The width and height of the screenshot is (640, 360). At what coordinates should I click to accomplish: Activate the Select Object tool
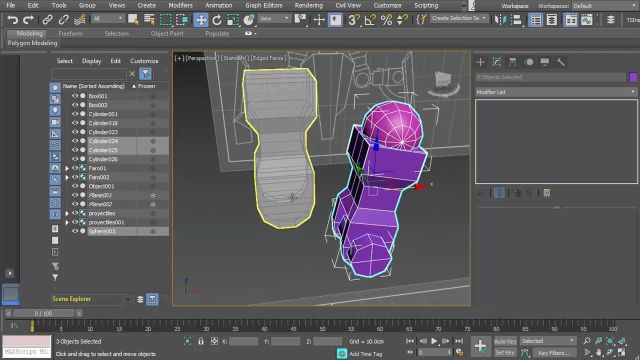point(133,20)
